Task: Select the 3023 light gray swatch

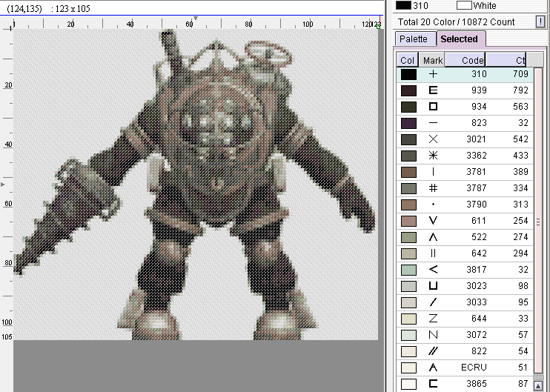Action: pyautogui.click(x=408, y=286)
